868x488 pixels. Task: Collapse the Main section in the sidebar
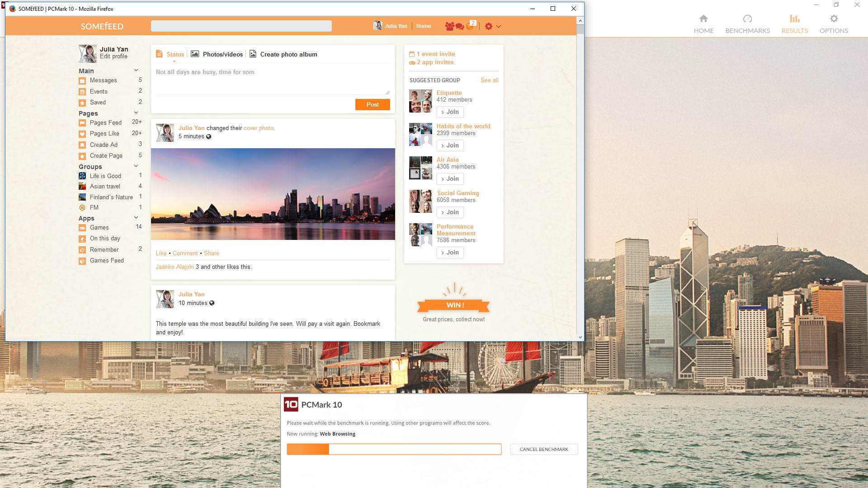coord(136,70)
